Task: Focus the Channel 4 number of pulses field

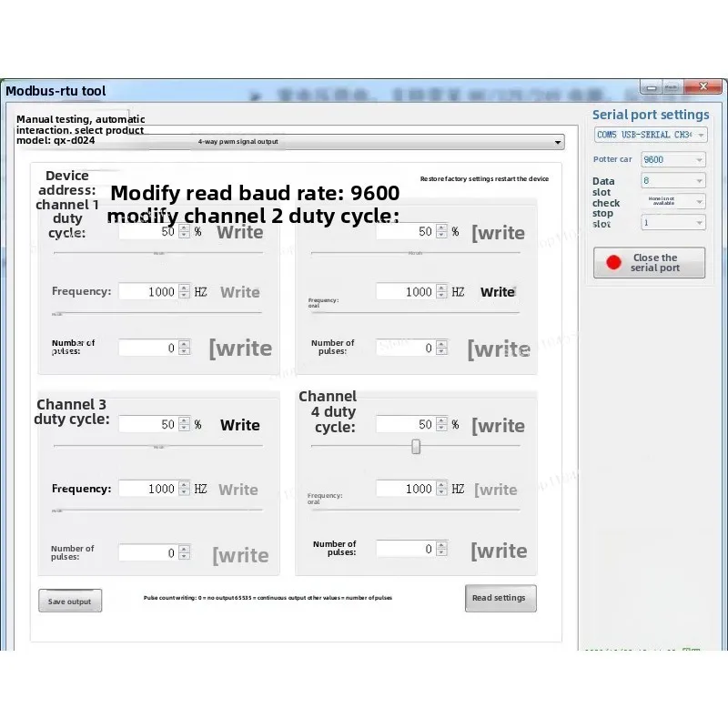Action: click(407, 549)
